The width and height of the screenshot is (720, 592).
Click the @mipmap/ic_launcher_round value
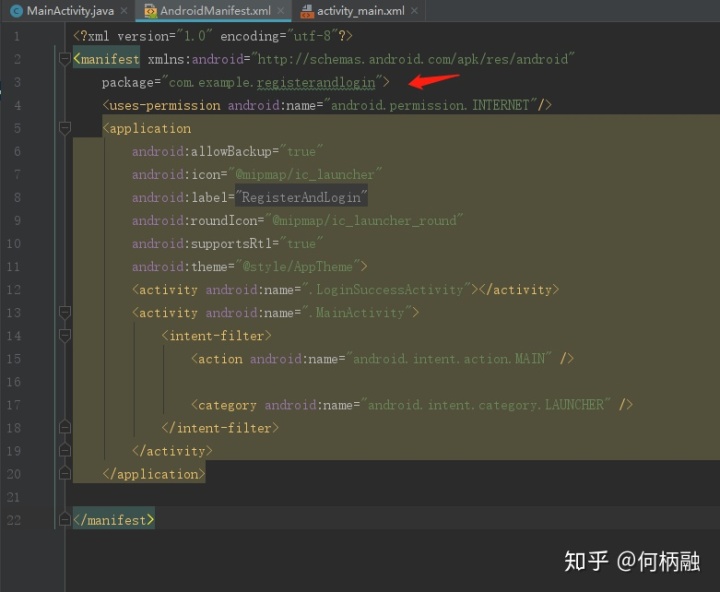click(x=364, y=220)
